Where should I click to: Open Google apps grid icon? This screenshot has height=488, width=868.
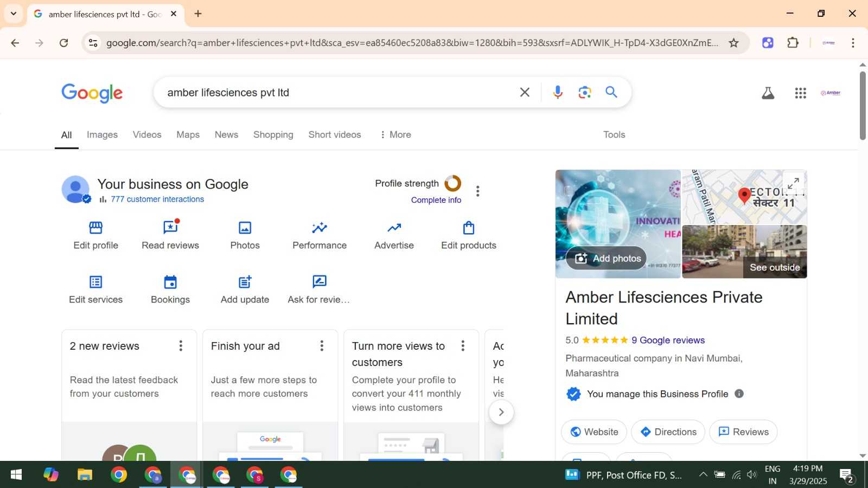801,93
